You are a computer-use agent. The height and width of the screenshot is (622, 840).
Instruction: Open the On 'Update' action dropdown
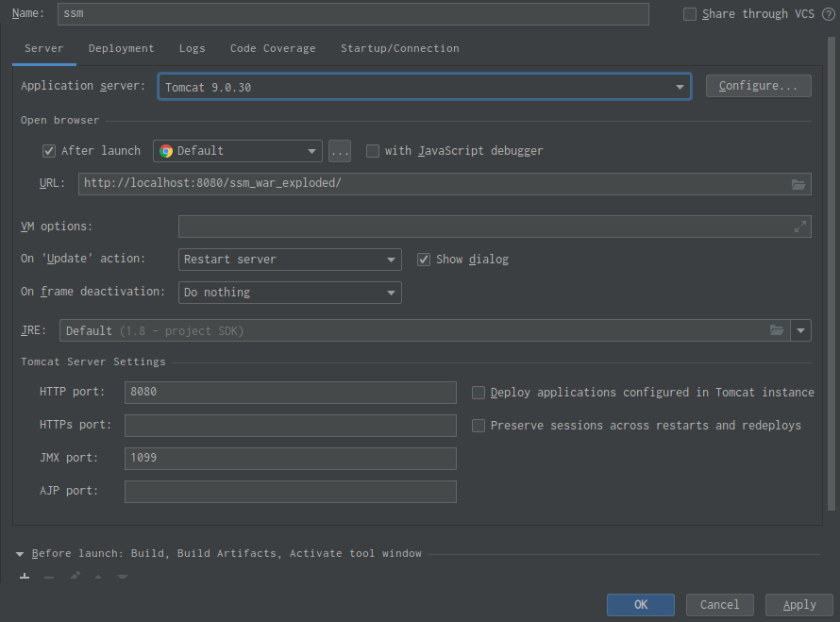[x=290, y=260]
